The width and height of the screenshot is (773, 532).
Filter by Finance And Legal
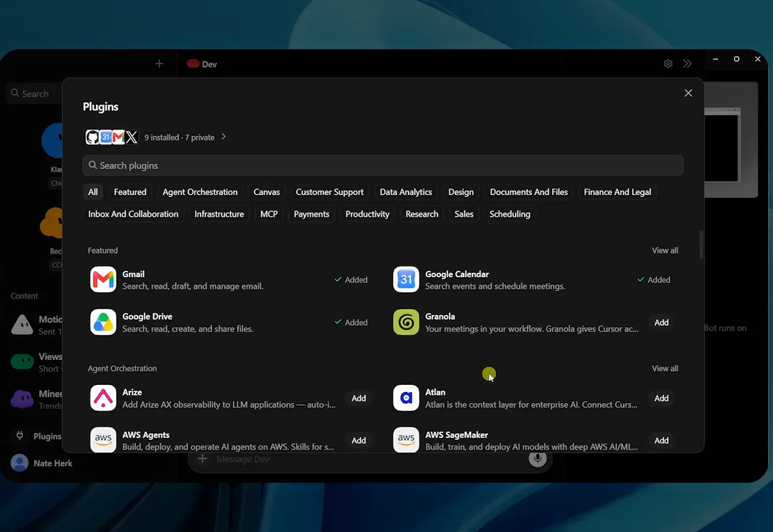coord(618,192)
